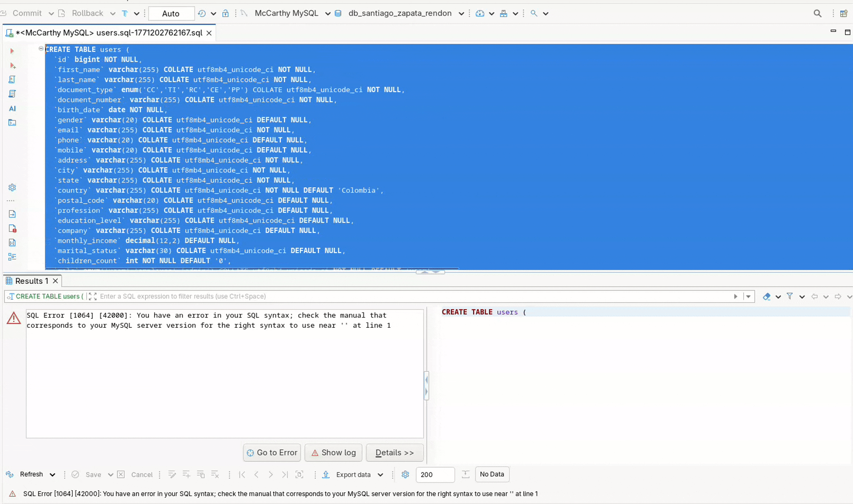853x504 pixels.
Task: Toggle the Auto commit mode button
Action: pos(171,13)
